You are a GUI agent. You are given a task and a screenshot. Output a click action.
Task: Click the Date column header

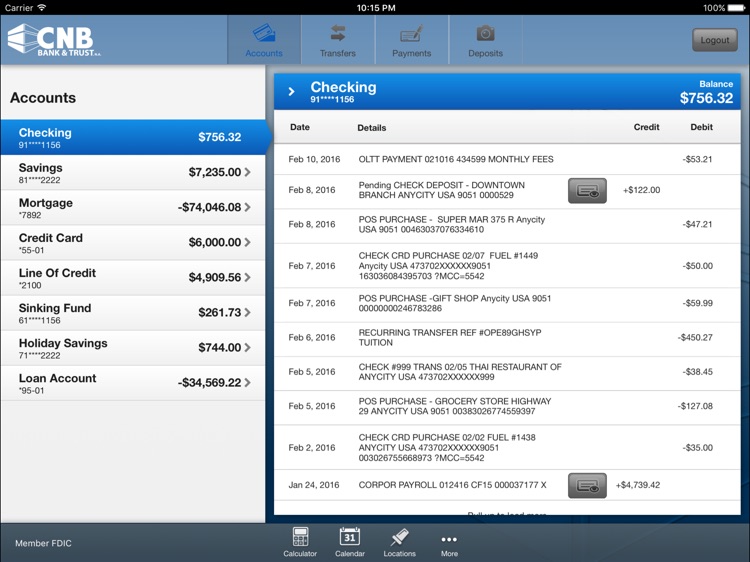(300, 127)
